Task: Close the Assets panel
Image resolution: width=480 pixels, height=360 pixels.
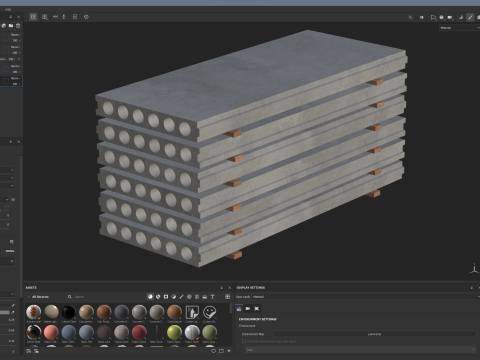Action: [229, 287]
